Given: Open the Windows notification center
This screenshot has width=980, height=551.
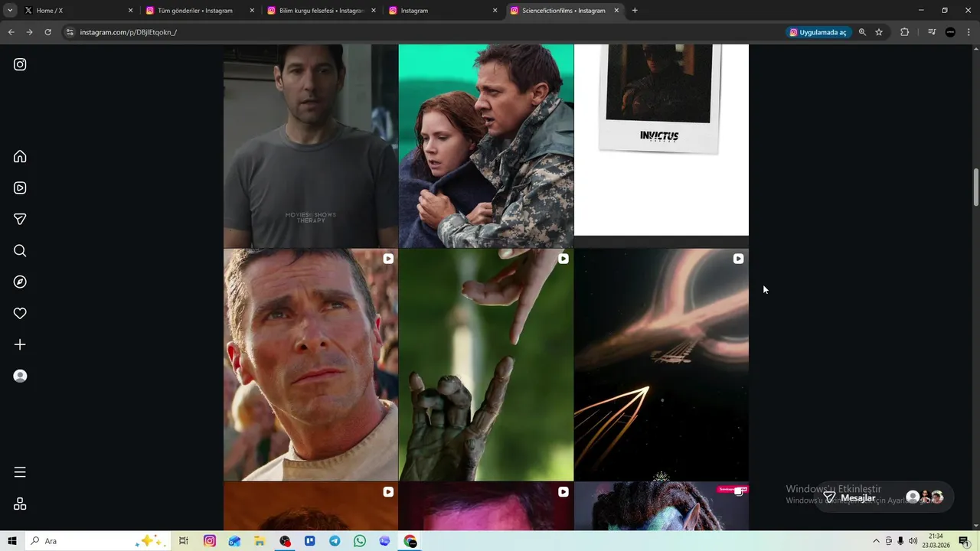Looking at the screenshot, I should [x=964, y=541].
